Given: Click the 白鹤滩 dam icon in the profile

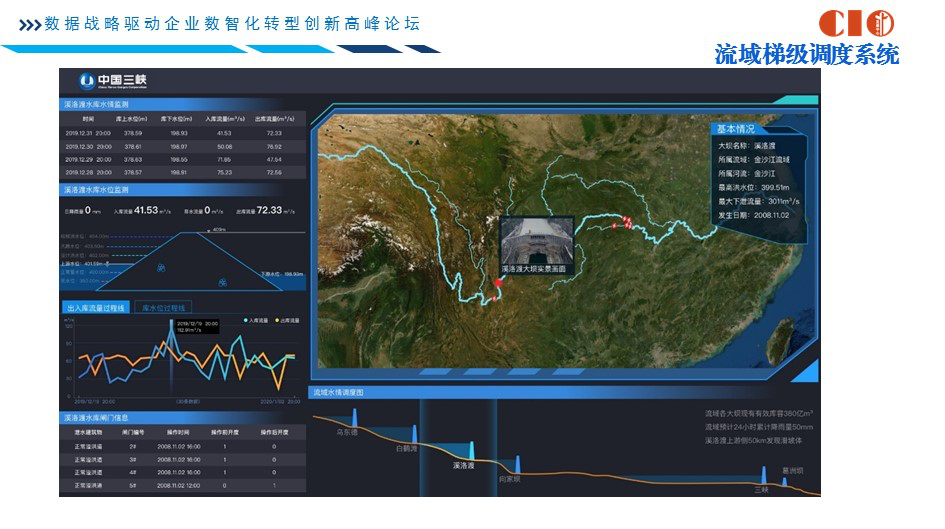Looking at the screenshot, I should point(415,434).
